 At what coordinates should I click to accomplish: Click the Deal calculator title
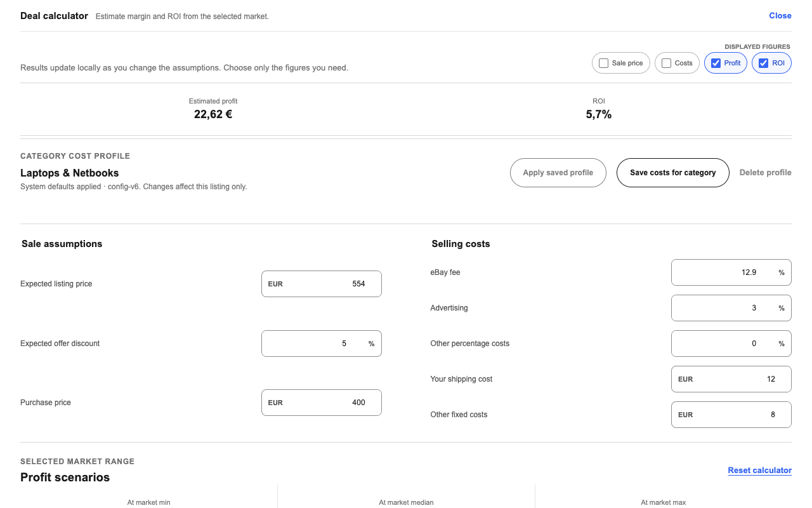[54, 16]
